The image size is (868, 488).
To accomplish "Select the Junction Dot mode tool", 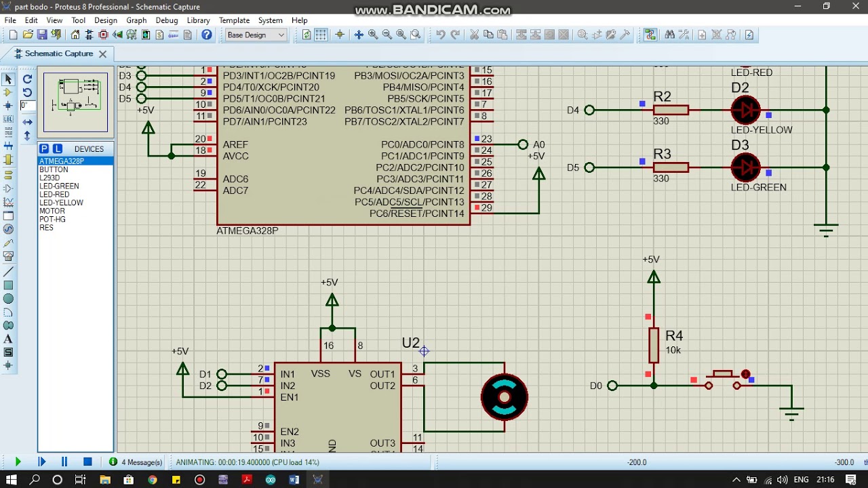I will click(8, 106).
